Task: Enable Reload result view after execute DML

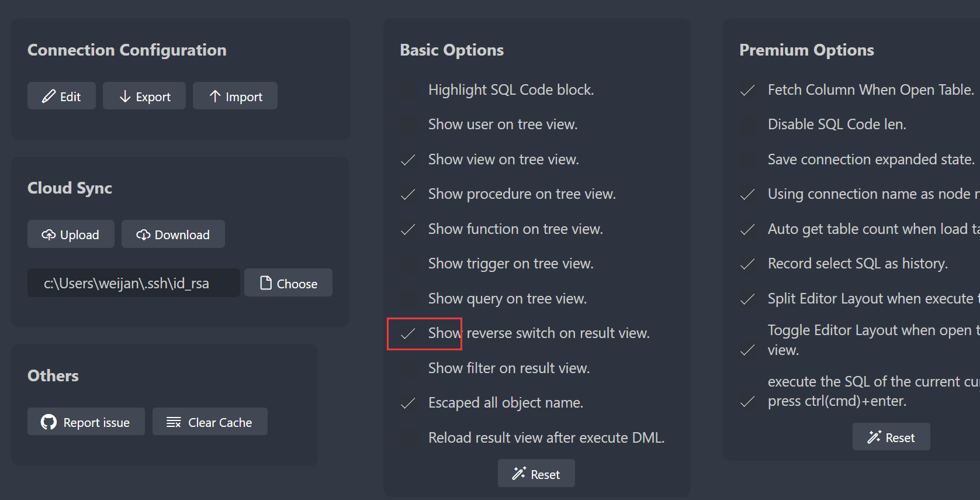Action: click(x=408, y=437)
